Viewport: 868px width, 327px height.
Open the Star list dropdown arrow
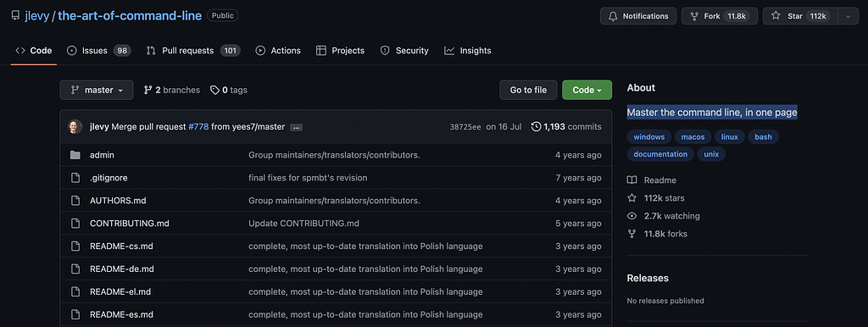click(x=848, y=16)
